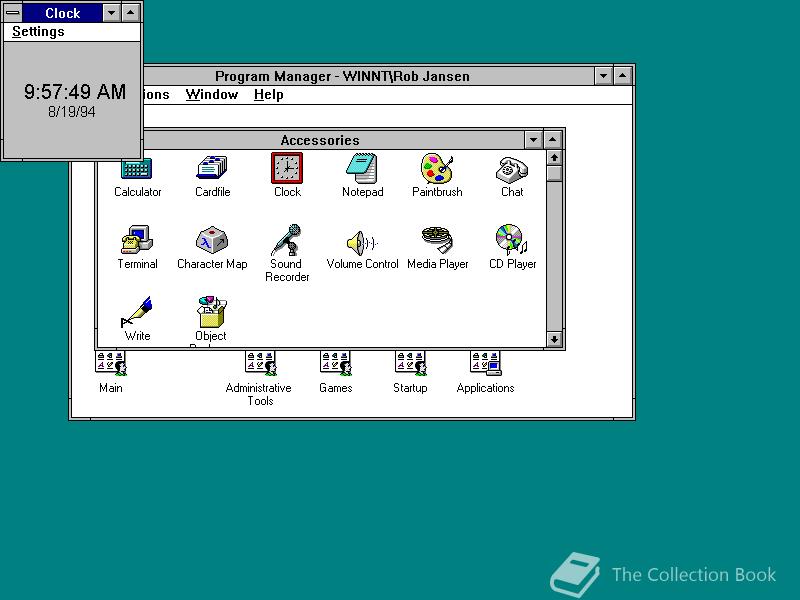Image resolution: width=800 pixels, height=600 pixels.
Task: Select the Chat telephone icon
Action: pyautogui.click(x=512, y=169)
